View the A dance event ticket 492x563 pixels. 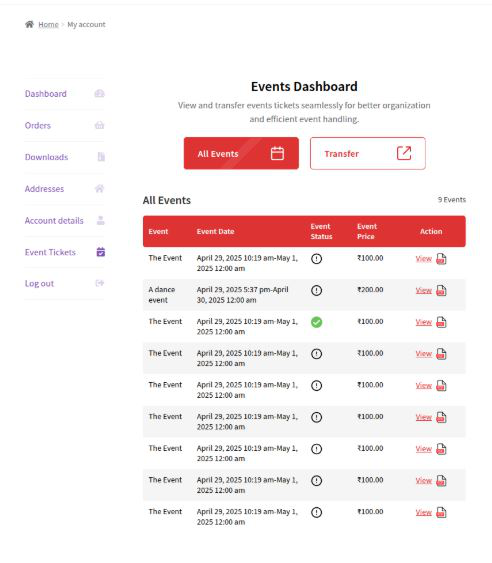tap(423, 290)
